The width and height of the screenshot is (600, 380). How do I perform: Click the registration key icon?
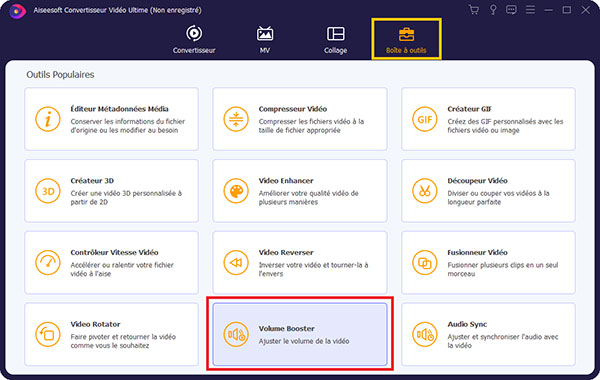coord(493,10)
